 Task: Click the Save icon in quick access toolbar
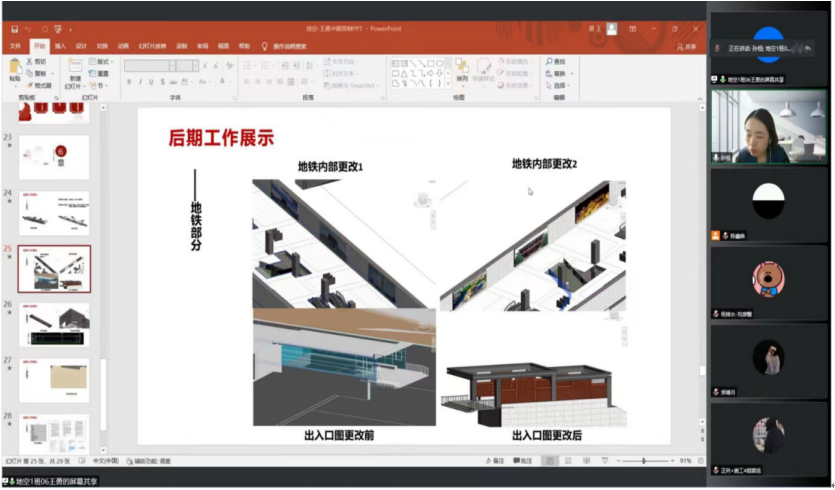(13, 29)
